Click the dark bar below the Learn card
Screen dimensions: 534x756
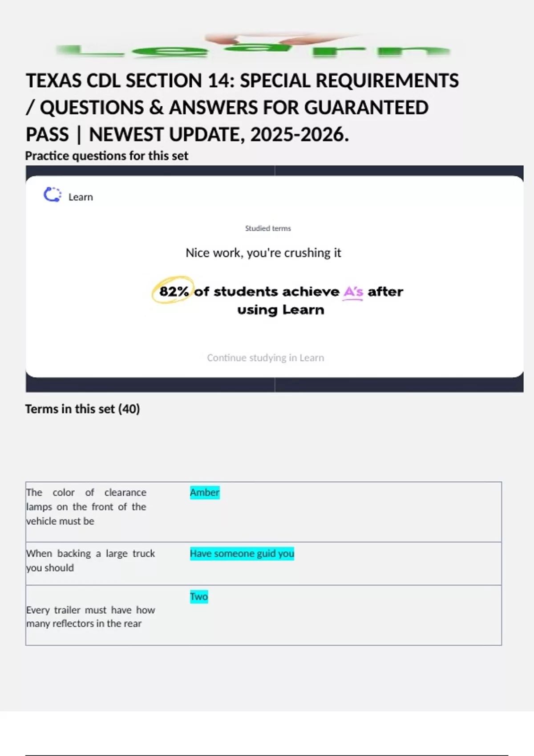[275, 385]
